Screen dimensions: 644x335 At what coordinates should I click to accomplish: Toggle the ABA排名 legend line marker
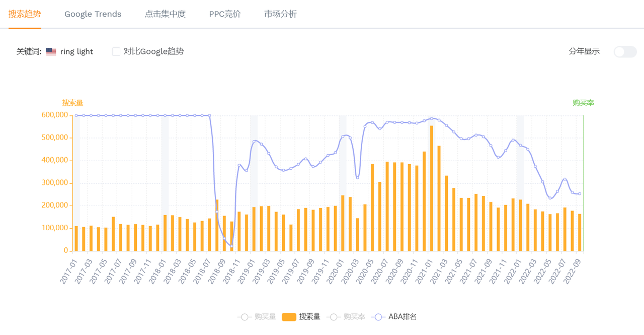[378, 317]
